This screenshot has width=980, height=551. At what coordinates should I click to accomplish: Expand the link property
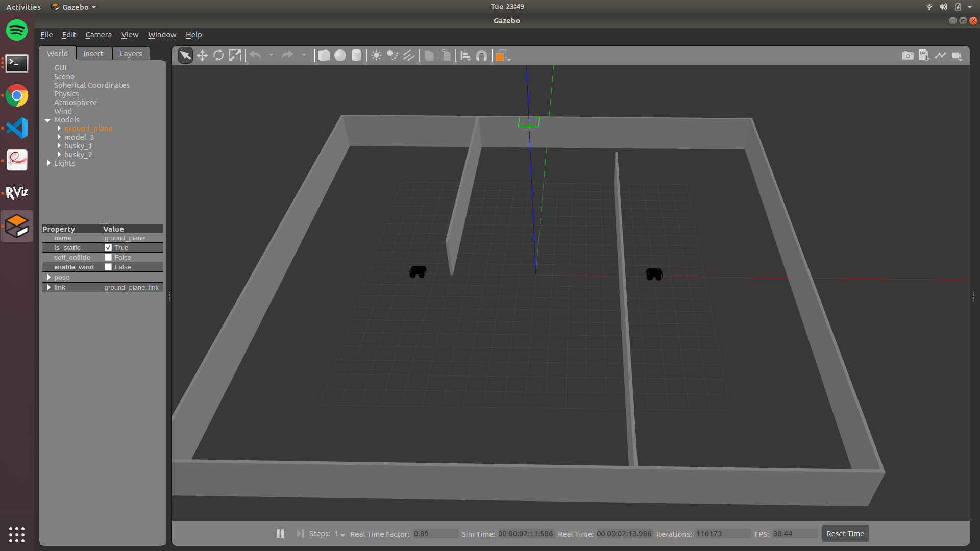(x=49, y=288)
